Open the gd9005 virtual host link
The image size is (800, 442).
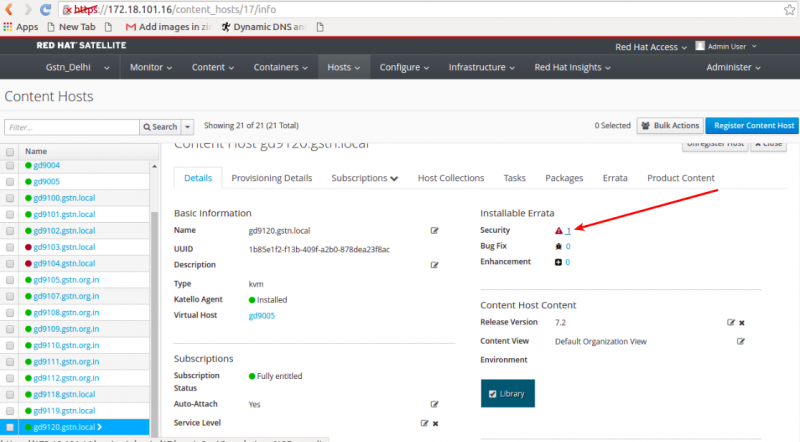(x=262, y=315)
